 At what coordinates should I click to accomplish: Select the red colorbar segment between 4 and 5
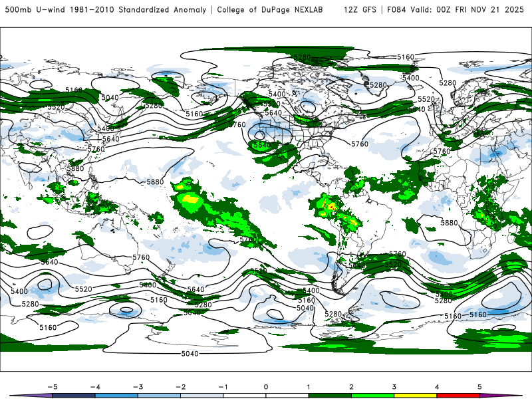click(x=458, y=396)
